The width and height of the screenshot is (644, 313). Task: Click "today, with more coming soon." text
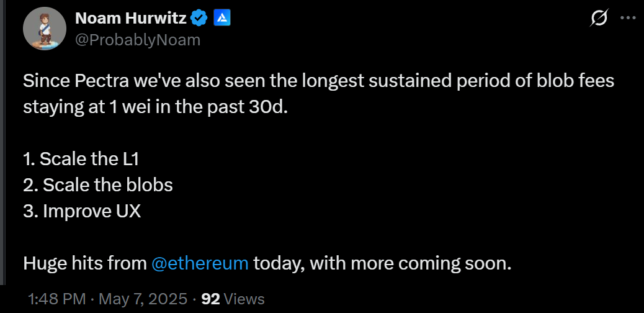382,263
